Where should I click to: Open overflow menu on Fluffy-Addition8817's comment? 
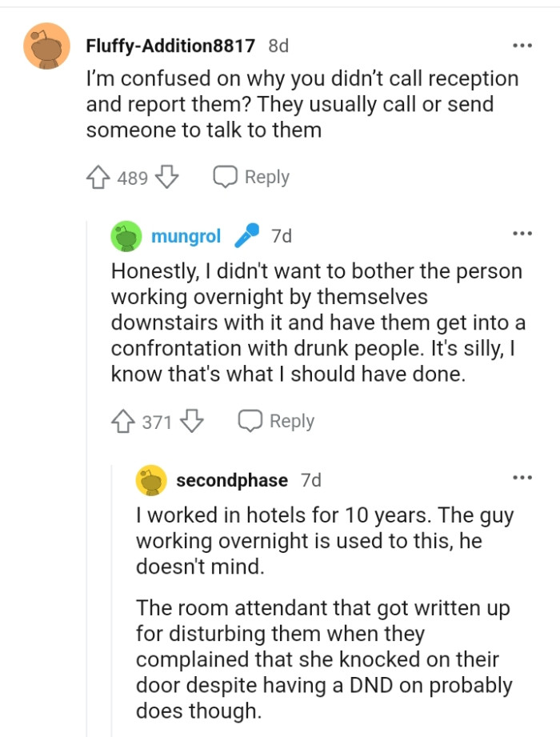click(x=522, y=46)
